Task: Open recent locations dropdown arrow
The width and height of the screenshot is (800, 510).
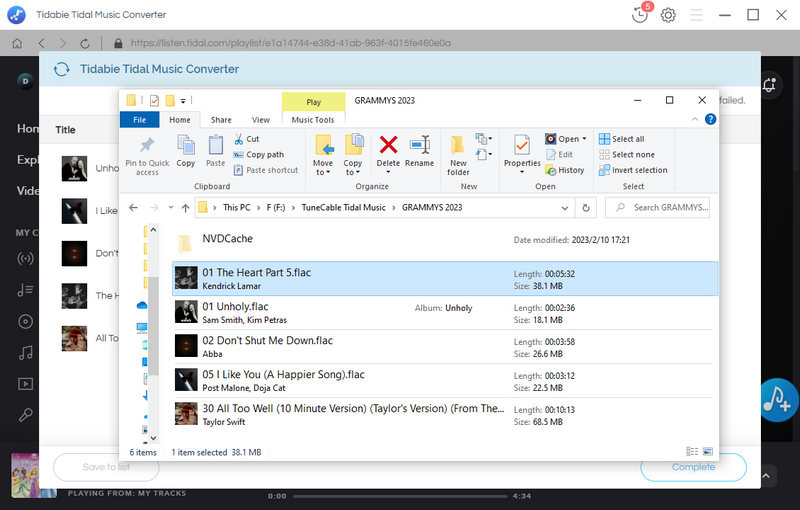Action: (x=170, y=208)
